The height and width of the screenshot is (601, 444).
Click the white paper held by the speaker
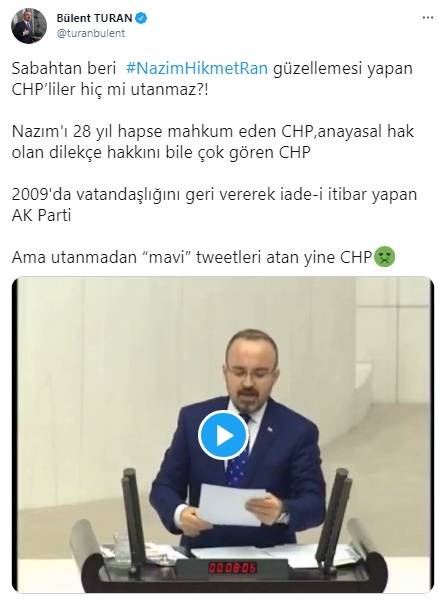pos(231,504)
